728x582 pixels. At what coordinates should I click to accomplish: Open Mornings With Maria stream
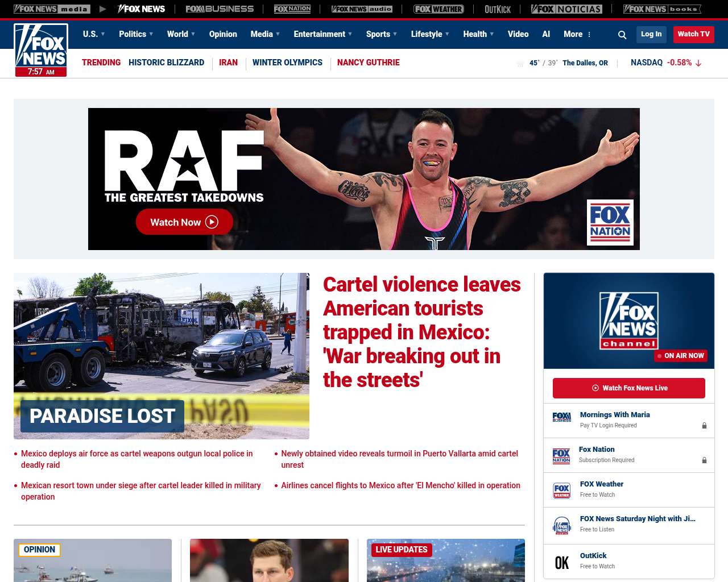[x=615, y=415]
